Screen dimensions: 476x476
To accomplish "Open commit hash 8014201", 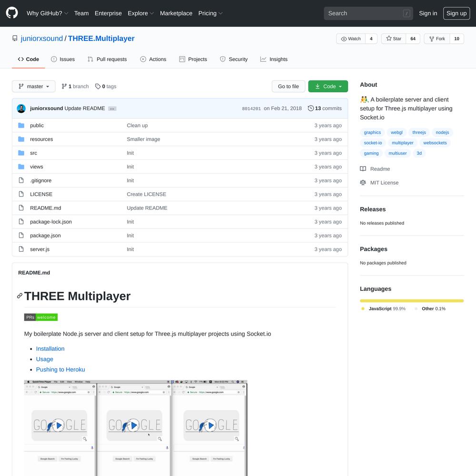I will pyautogui.click(x=251, y=109).
